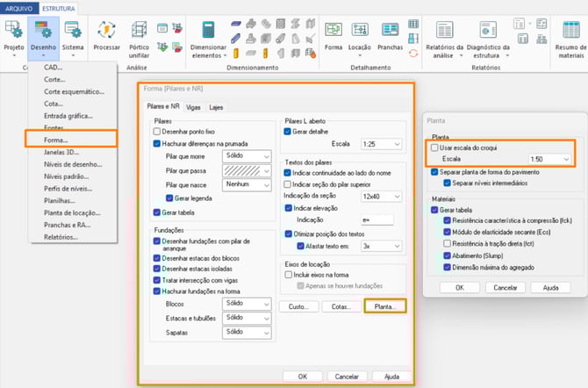Image resolution: width=588 pixels, height=388 pixels.
Task: Switch to the Vigas tab
Action: [194, 107]
